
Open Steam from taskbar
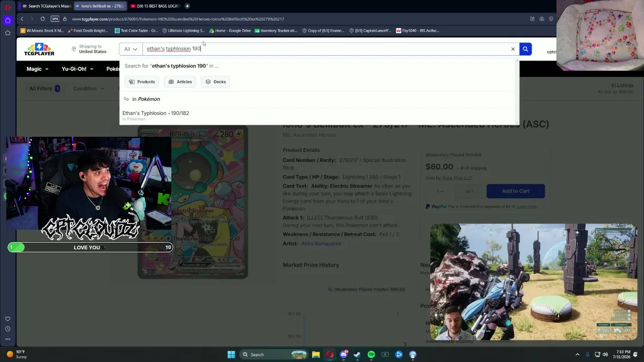[x=357, y=354]
